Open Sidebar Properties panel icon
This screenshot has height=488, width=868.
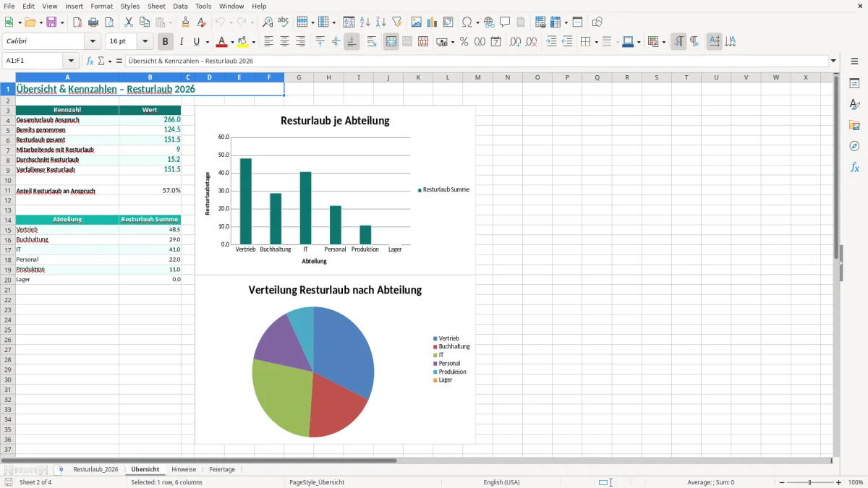pyautogui.click(x=854, y=83)
